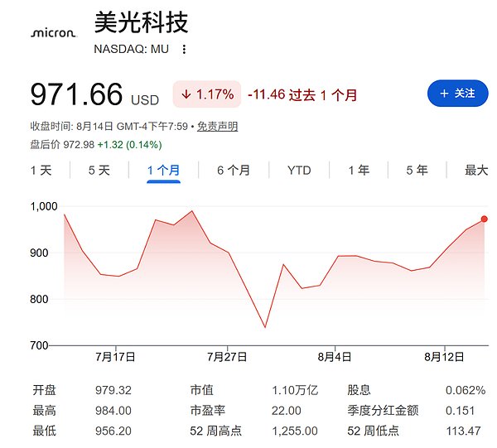Click the 美光科技 company title
Screen dimensions: 497x448
pos(142,22)
